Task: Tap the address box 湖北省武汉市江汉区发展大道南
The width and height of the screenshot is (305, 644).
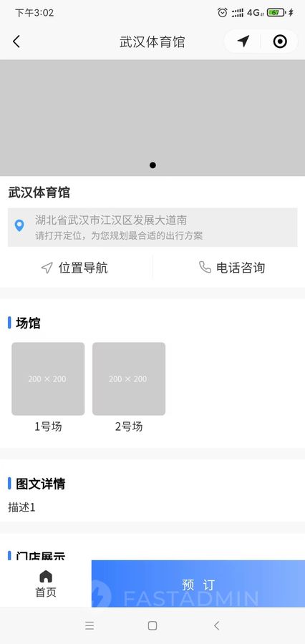Action: click(x=152, y=227)
